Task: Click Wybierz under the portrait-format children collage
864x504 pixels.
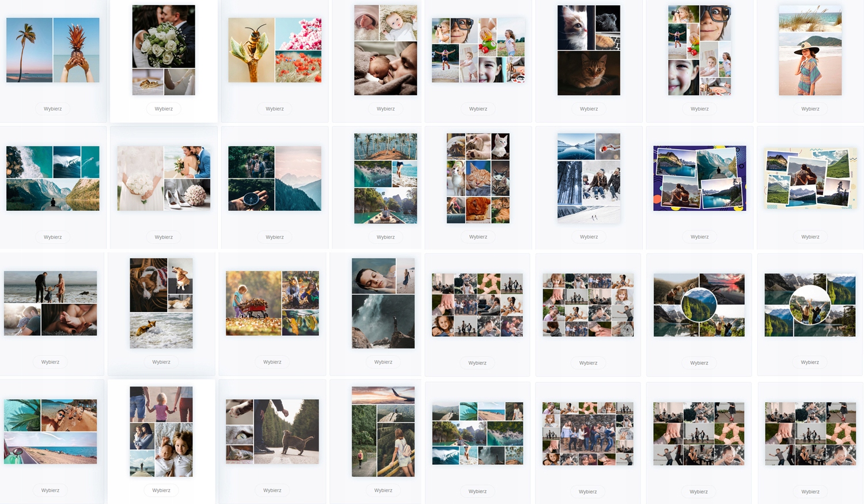Action: click(x=700, y=109)
